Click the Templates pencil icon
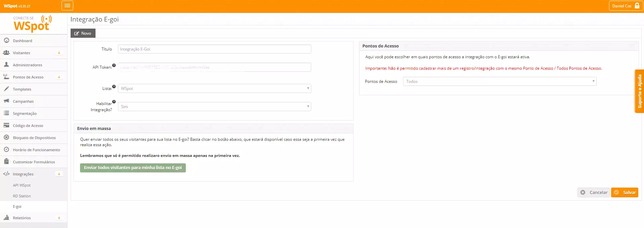 click(6, 89)
